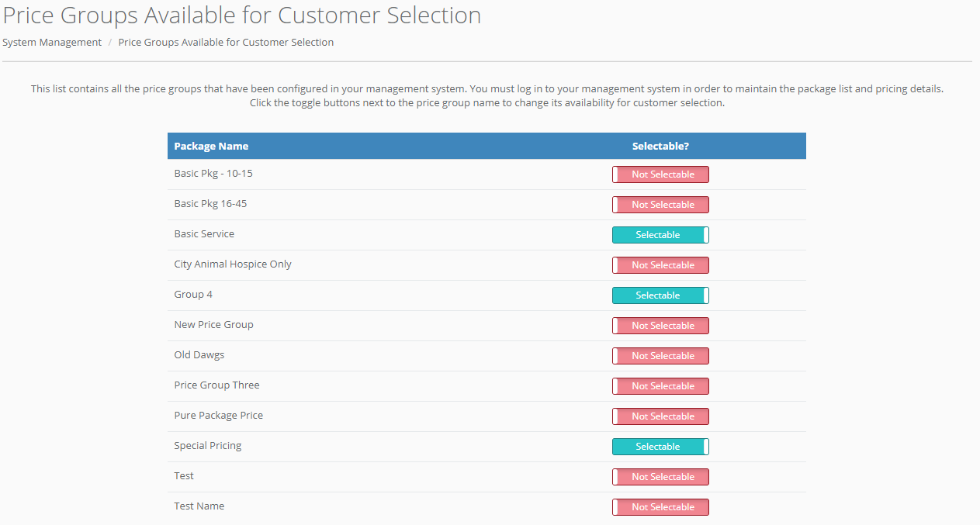
Task: Enable Pure Package Price selectable toggle
Action: point(660,416)
